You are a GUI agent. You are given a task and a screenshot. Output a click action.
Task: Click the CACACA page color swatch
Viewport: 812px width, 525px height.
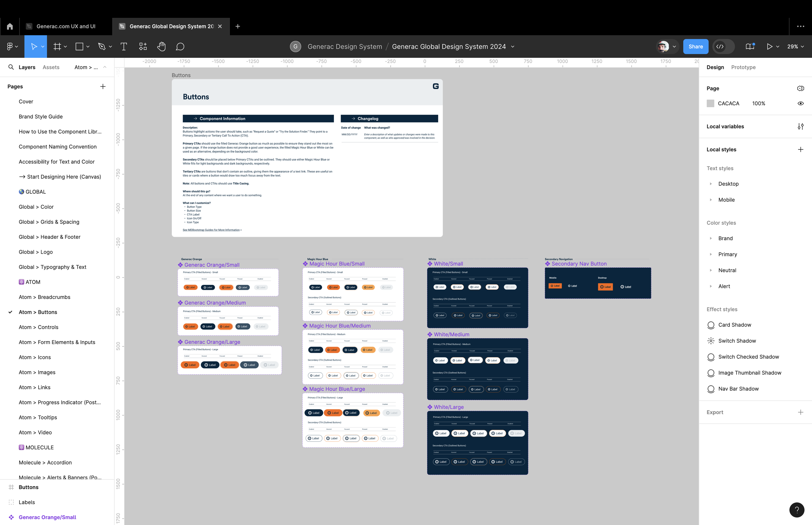[x=710, y=103]
